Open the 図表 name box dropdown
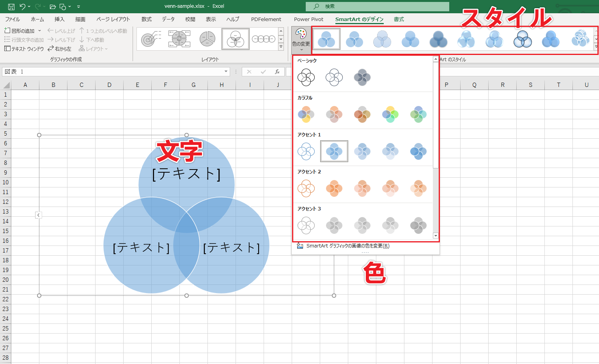The image size is (599, 364). click(225, 72)
